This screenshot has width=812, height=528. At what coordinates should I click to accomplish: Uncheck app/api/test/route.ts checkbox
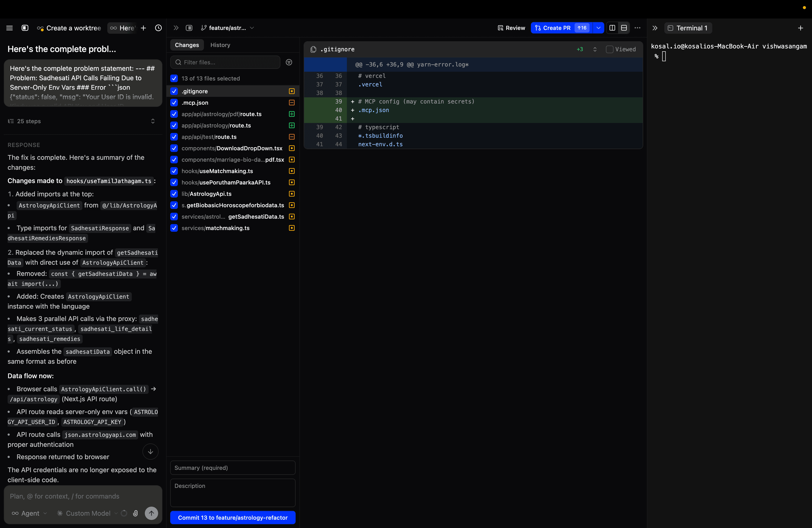coord(174,137)
